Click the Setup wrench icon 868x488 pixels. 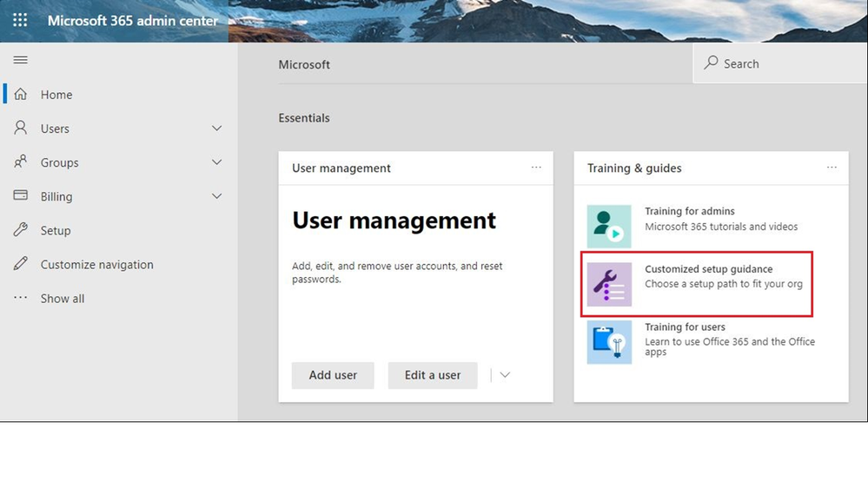pos(21,229)
